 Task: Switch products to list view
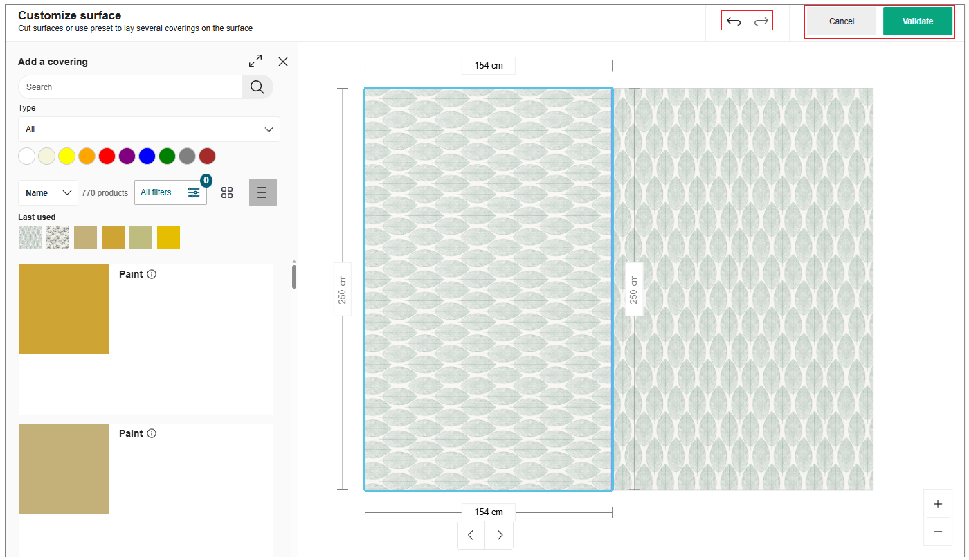pos(262,192)
